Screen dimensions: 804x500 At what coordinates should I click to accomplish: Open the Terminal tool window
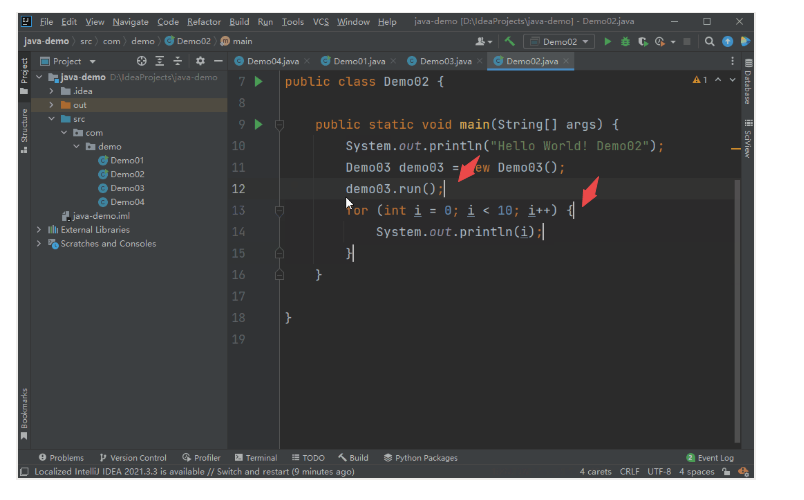click(256, 457)
